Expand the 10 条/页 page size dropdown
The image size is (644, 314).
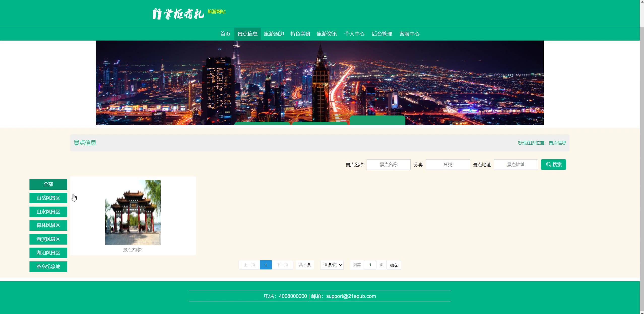332,265
